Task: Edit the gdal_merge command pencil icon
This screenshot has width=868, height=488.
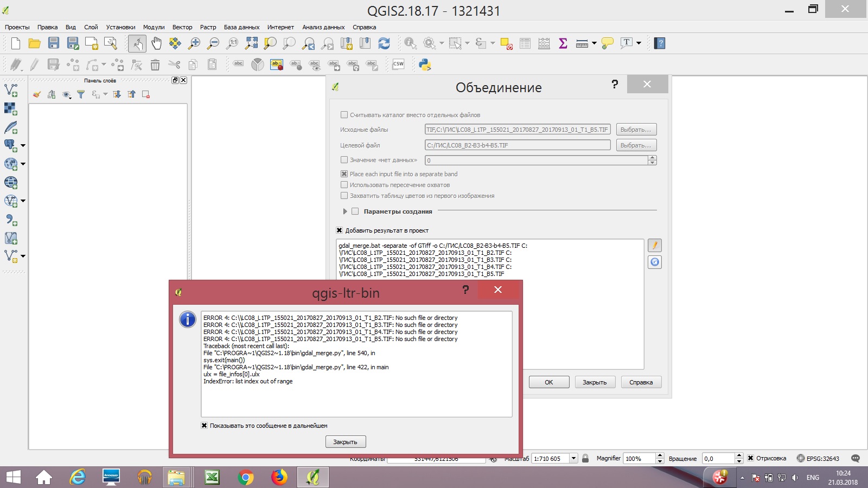Action: [655, 246]
